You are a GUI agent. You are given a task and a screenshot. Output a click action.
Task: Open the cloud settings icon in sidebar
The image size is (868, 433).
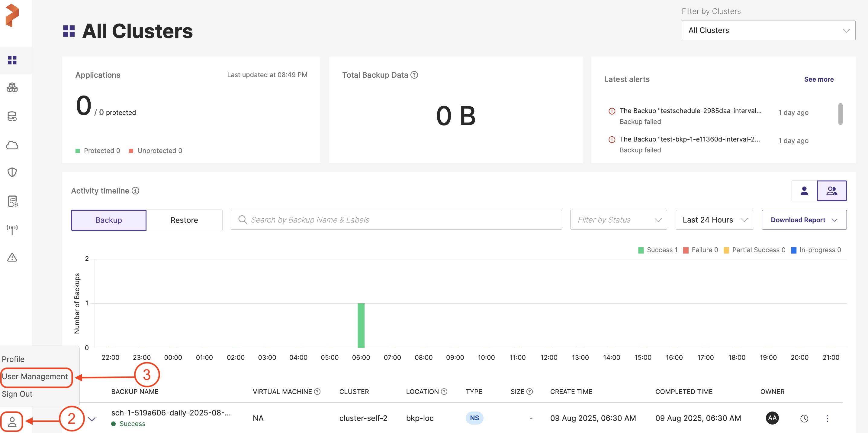12,145
